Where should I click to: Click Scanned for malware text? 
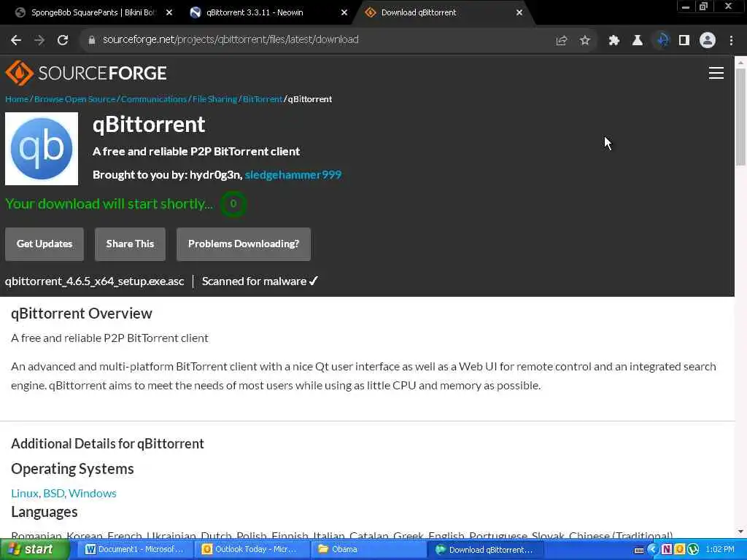click(x=260, y=281)
